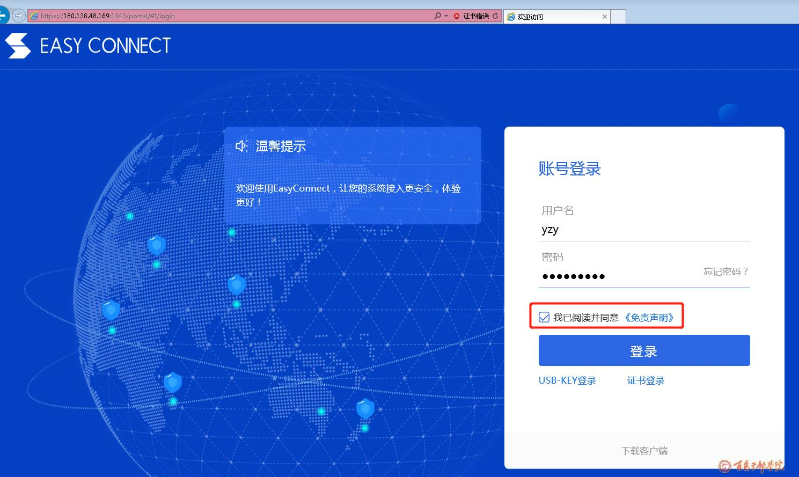Click the EASY CONNECT title text

105,46
